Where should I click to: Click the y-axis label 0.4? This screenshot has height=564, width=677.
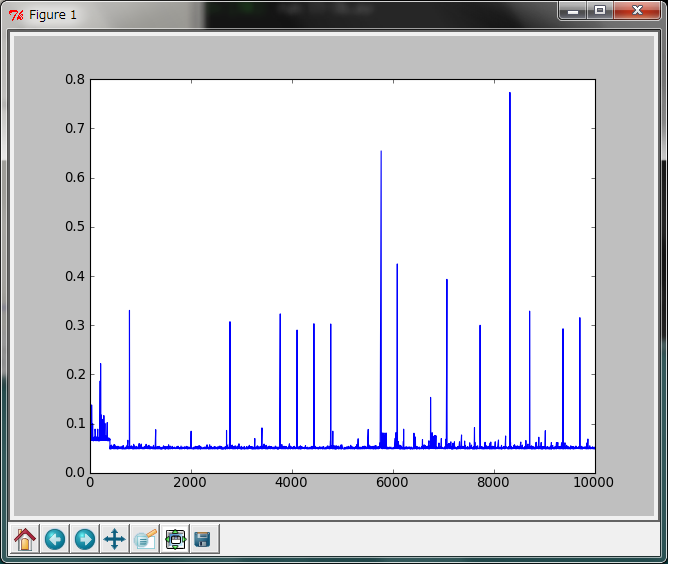click(x=75, y=276)
